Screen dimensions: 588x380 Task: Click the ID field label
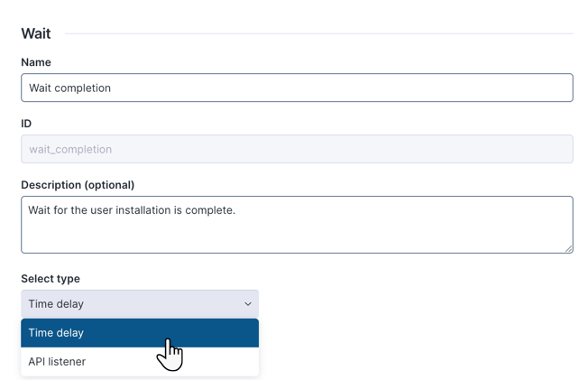point(26,124)
